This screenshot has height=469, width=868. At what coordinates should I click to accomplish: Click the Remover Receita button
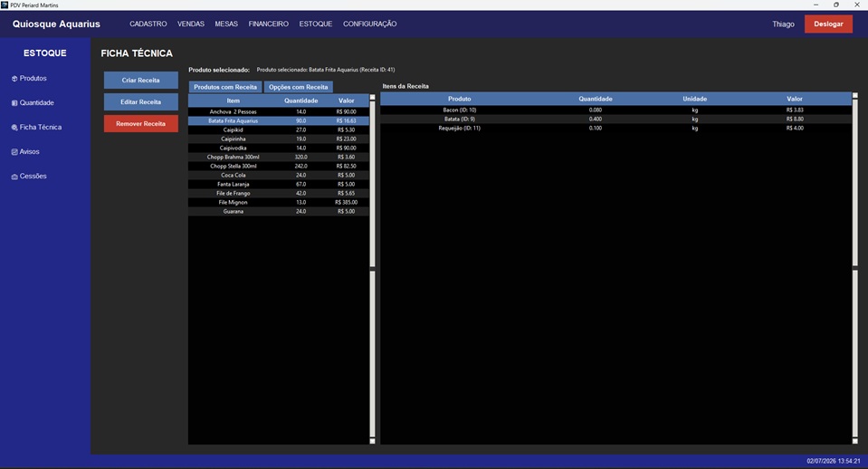pyautogui.click(x=140, y=123)
